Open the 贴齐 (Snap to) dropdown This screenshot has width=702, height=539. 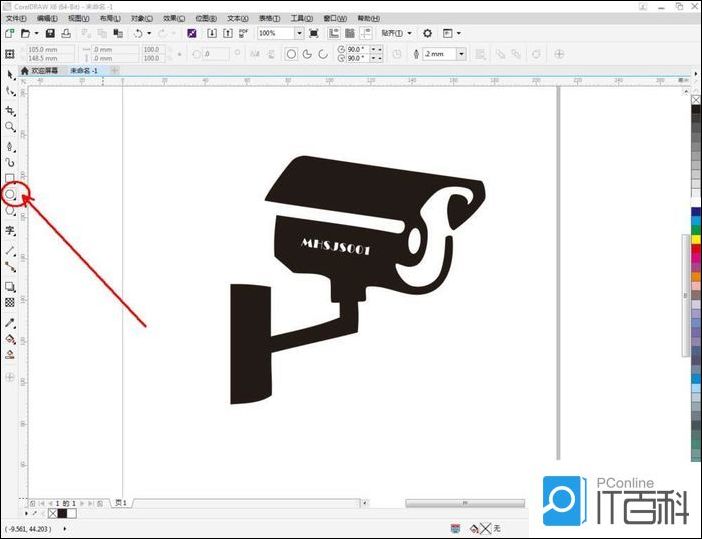pos(396,33)
